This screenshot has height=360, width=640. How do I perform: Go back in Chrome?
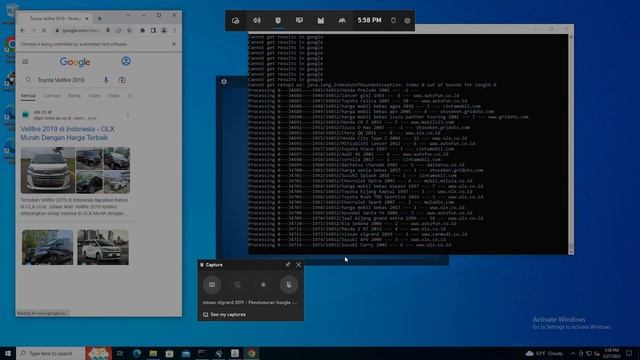23,30
